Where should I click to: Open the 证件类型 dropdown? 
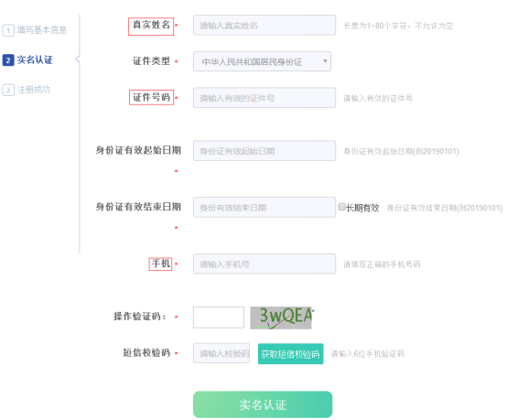pos(262,61)
